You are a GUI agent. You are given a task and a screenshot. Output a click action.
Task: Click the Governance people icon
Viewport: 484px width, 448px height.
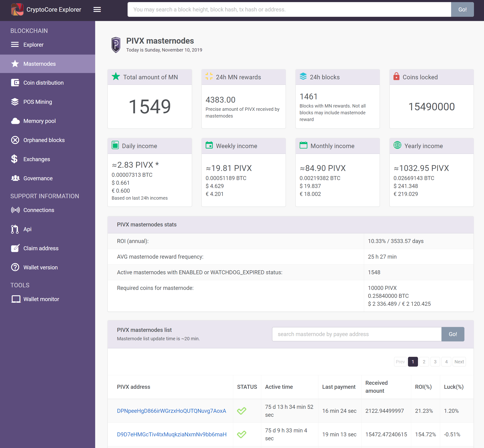click(15, 178)
